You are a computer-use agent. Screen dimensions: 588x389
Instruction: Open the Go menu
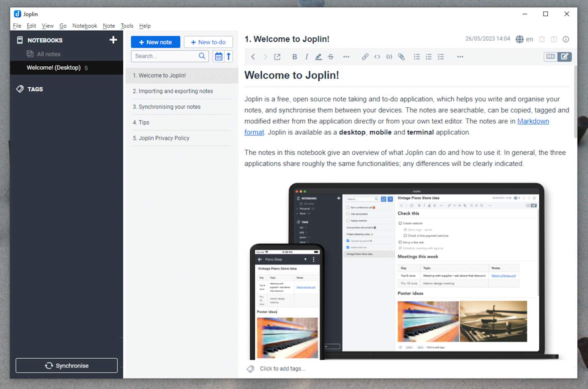pyautogui.click(x=63, y=26)
